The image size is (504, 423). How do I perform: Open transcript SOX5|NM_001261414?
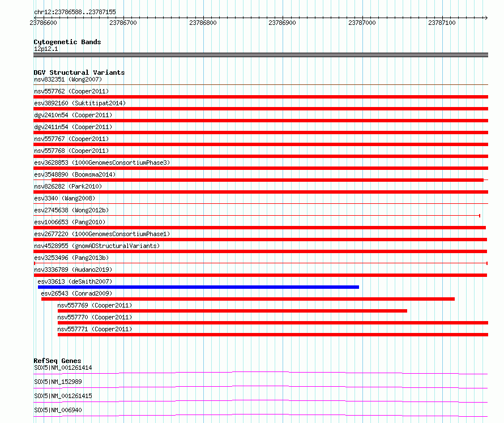pos(63,368)
